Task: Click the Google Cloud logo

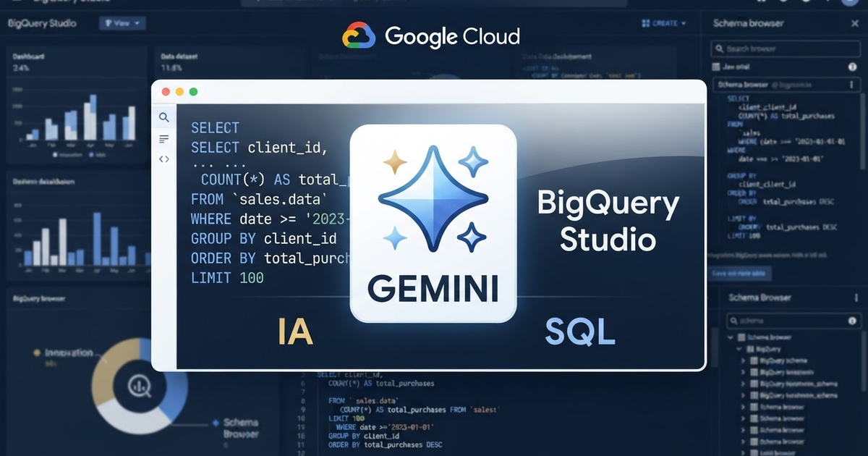Action: click(x=431, y=35)
